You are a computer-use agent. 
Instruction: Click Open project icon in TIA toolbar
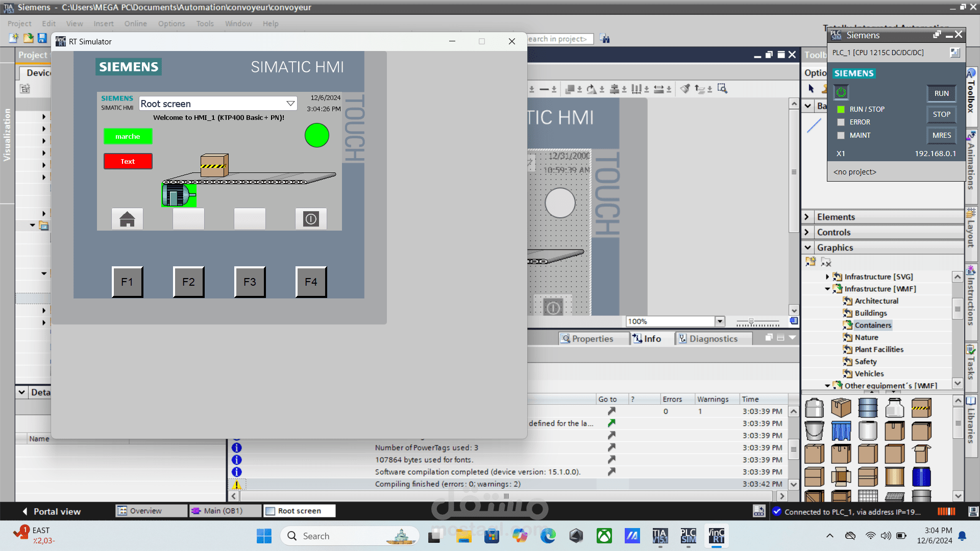coord(28,38)
